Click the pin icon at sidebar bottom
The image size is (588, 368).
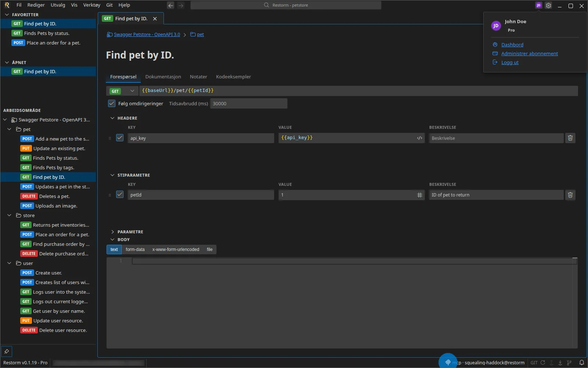(7, 351)
